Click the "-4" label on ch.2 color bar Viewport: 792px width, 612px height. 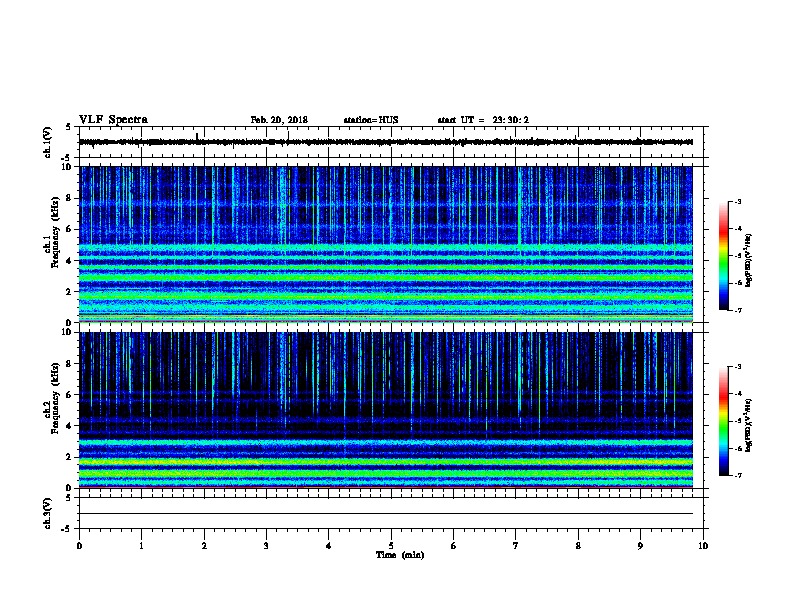click(737, 394)
